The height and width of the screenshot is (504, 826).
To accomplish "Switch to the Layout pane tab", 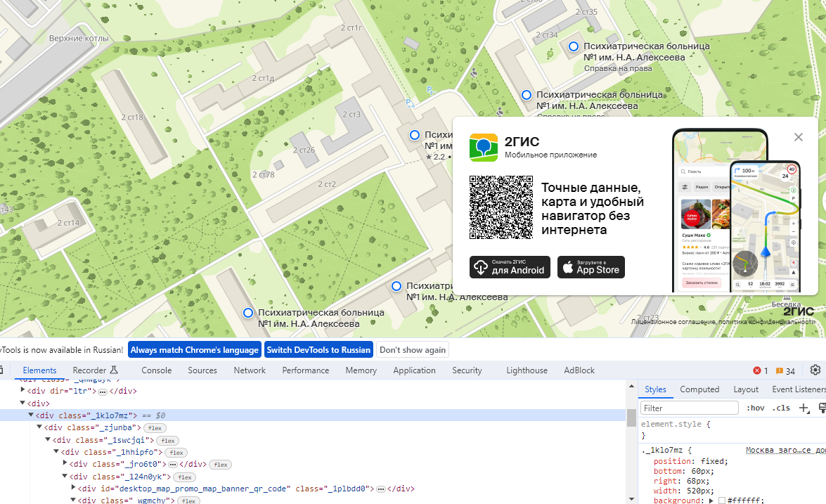I will pyautogui.click(x=745, y=389).
